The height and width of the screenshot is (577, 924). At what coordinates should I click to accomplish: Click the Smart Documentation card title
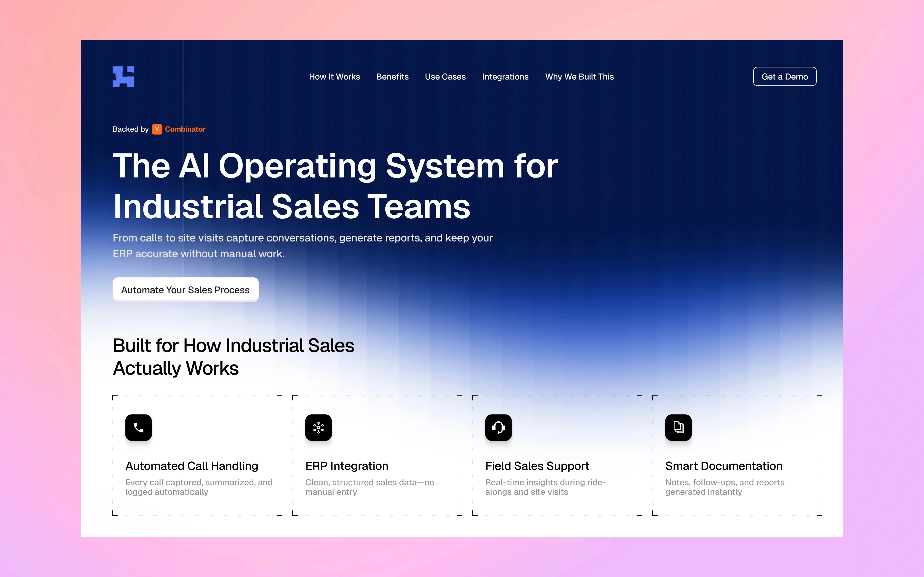pos(724,466)
